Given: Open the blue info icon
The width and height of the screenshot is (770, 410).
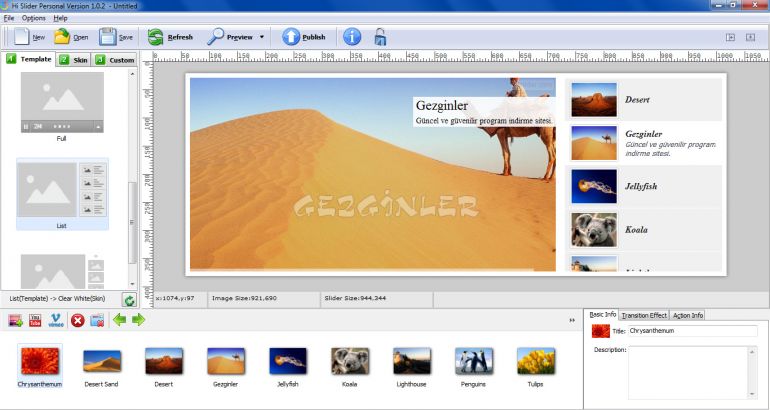Looking at the screenshot, I should pos(352,37).
